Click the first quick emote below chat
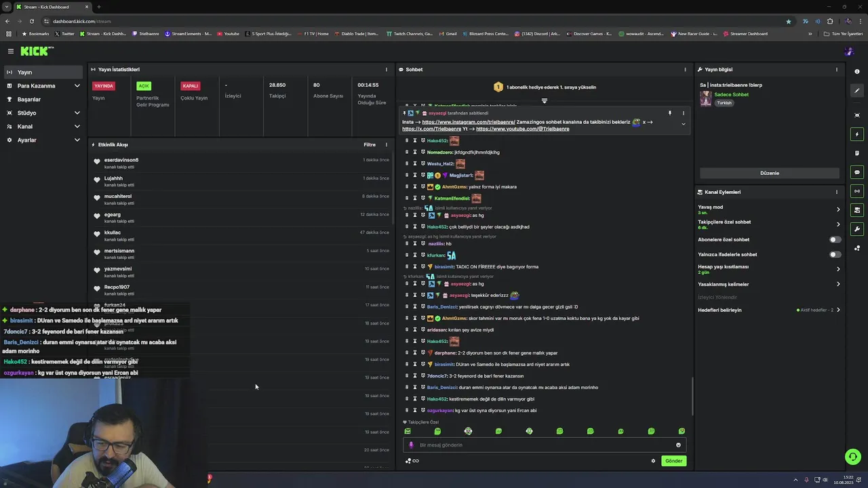The width and height of the screenshot is (868, 488). (x=407, y=431)
